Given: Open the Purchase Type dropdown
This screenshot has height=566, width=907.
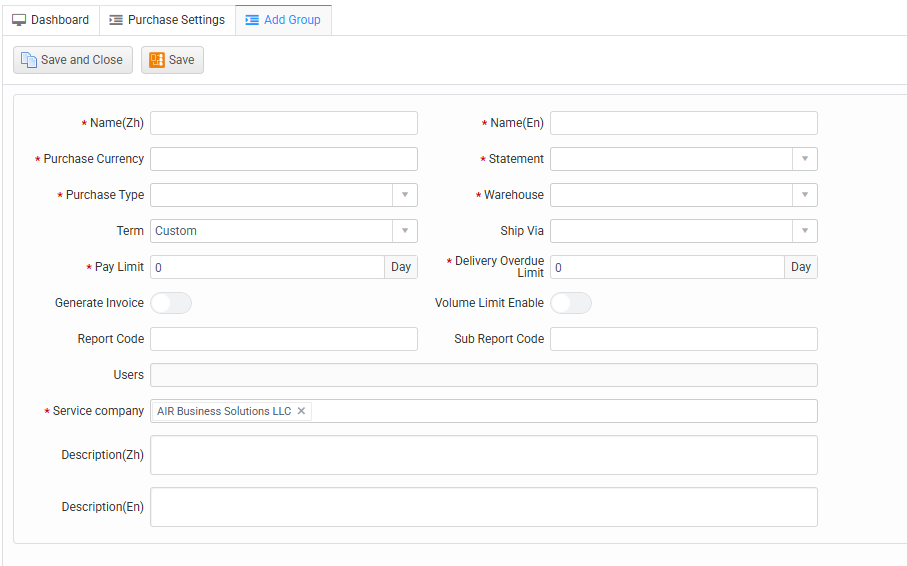Looking at the screenshot, I should 404,195.
